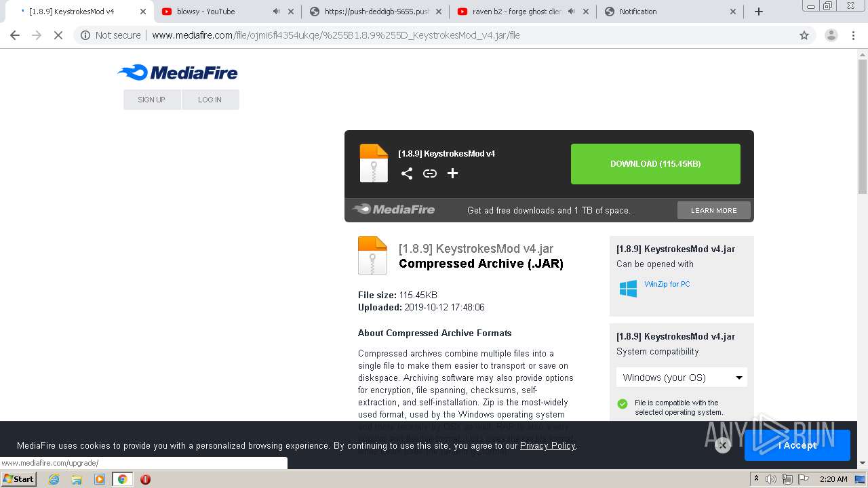This screenshot has height=488, width=868.
Task: Mute the raven b2 tab audio icon
Action: (571, 12)
